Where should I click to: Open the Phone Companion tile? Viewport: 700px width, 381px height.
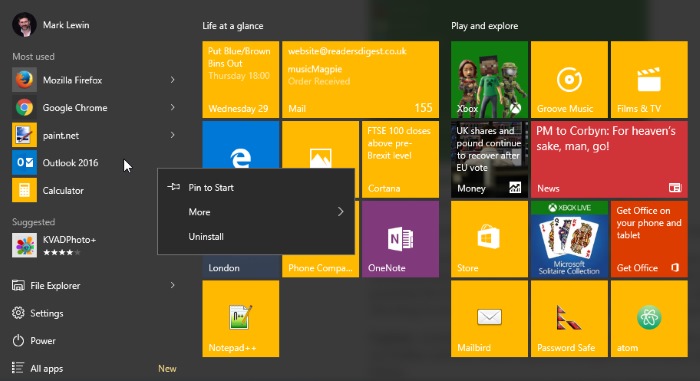tap(320, 267)
